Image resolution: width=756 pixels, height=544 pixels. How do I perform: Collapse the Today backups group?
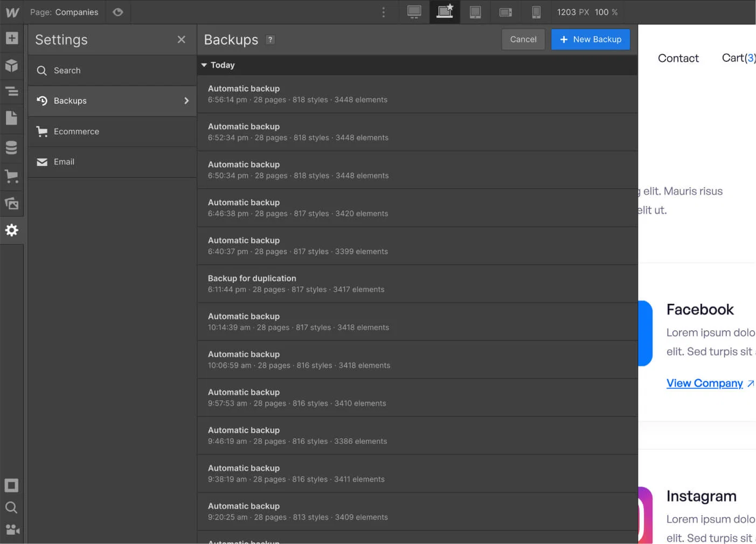[x=204, y=65]
